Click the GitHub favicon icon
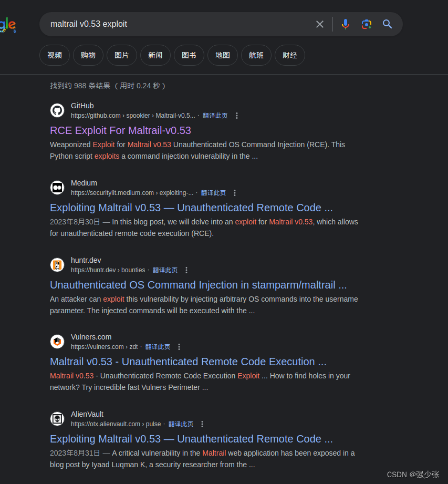Image resolution: width=448 pixels, height=484 pixels. click(57, 110)
